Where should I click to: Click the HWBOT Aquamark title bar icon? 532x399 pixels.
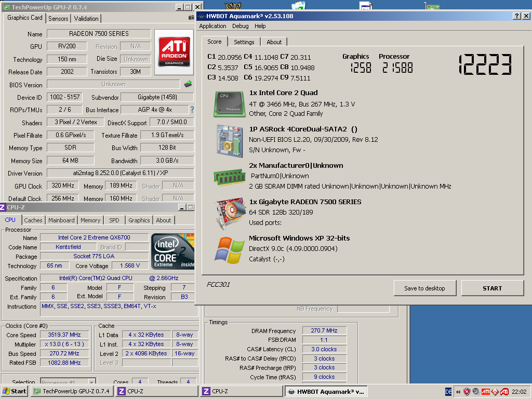(202, 16)
